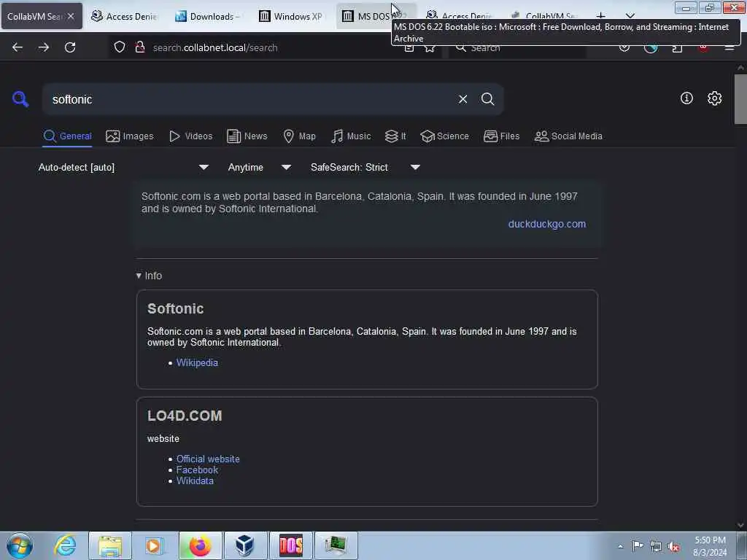
Task: Open VirtualBox from the taskbar
Action: (245, 545)
